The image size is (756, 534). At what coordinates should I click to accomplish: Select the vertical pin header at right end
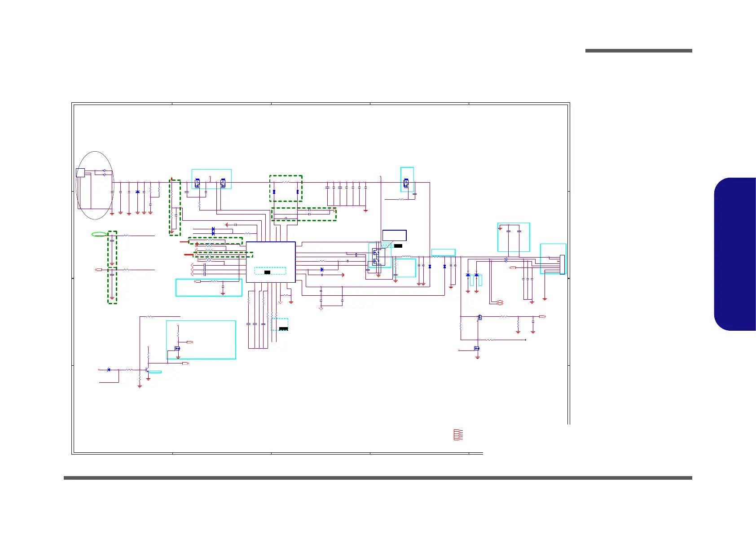tap(562, 264)
